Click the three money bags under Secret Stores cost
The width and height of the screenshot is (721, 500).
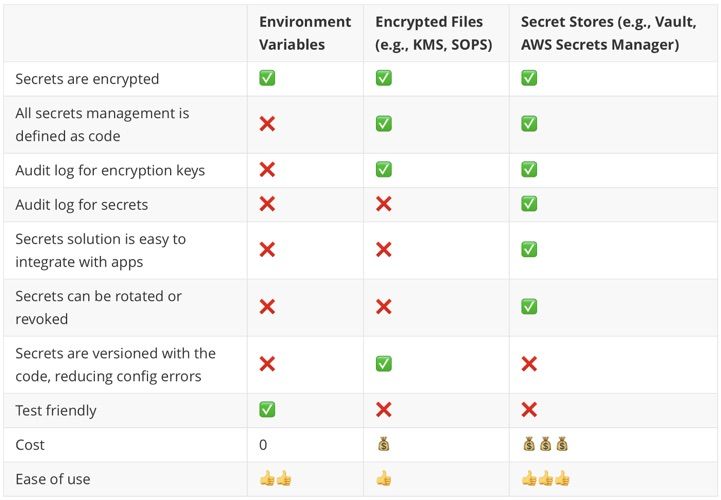(x=545, y=444)
